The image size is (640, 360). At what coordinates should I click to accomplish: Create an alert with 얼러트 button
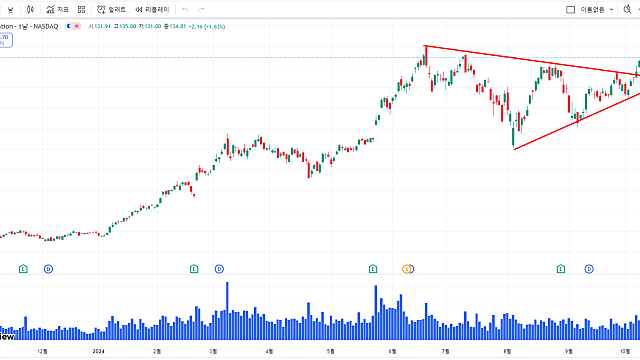pos(111,9)
